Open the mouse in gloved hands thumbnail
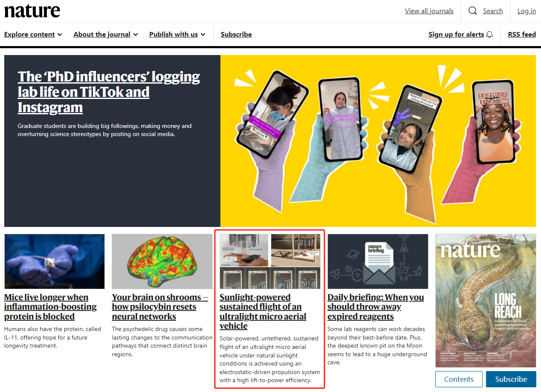541x392 pixels. coord(55,261)
